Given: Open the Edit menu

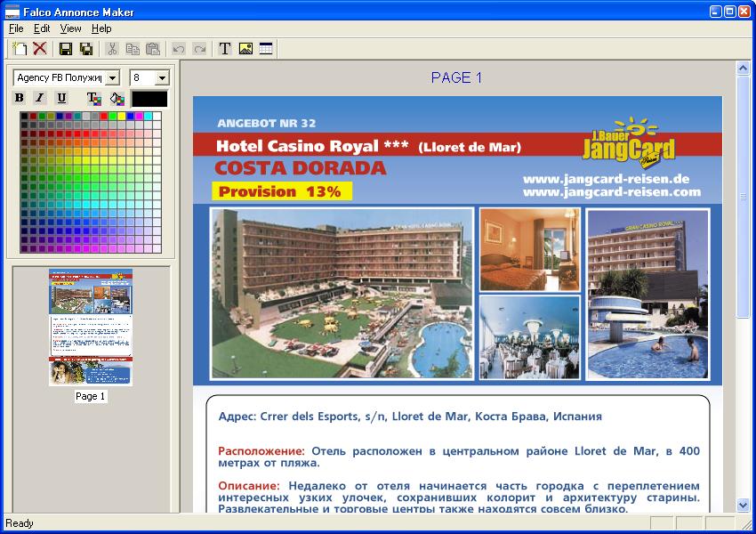Looking at the screenshot, I should (42, 28).
